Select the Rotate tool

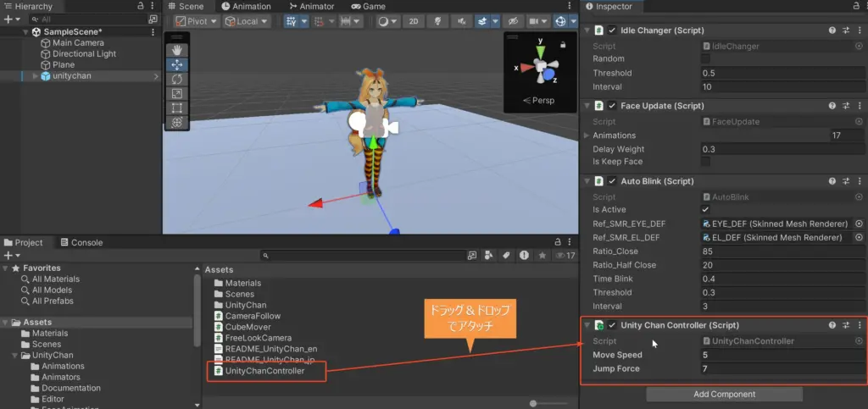click(x=177, y=80)
